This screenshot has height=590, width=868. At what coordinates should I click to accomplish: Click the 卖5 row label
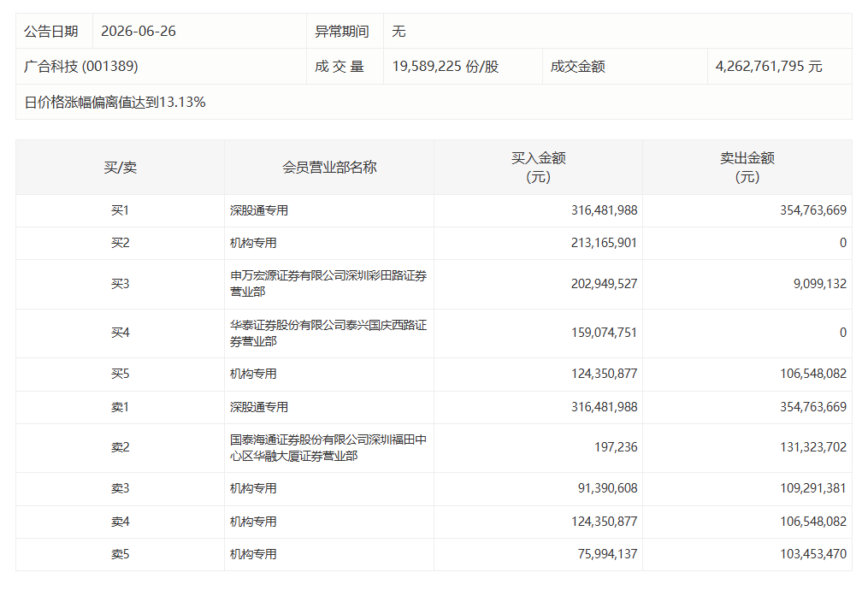[120, 555]
